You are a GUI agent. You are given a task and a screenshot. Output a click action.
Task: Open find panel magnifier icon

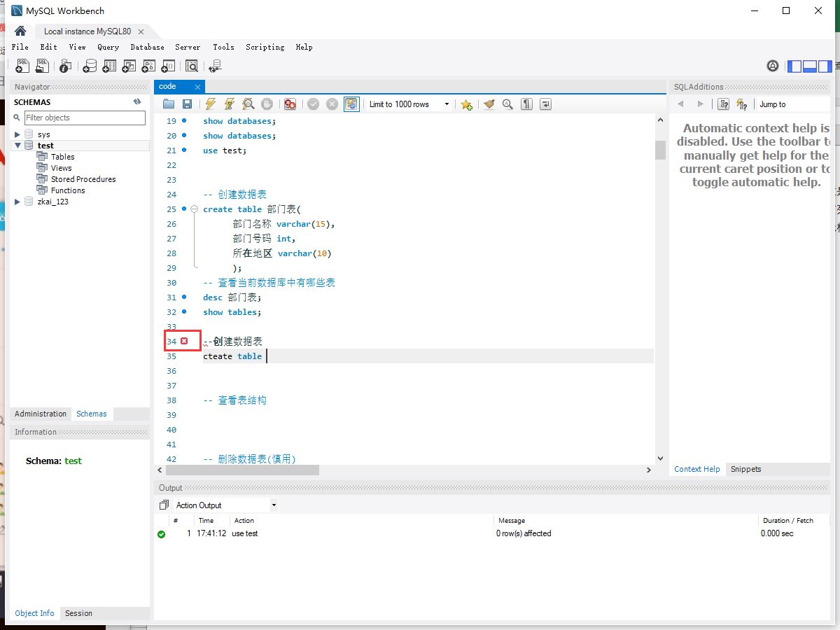coord(507,104)
